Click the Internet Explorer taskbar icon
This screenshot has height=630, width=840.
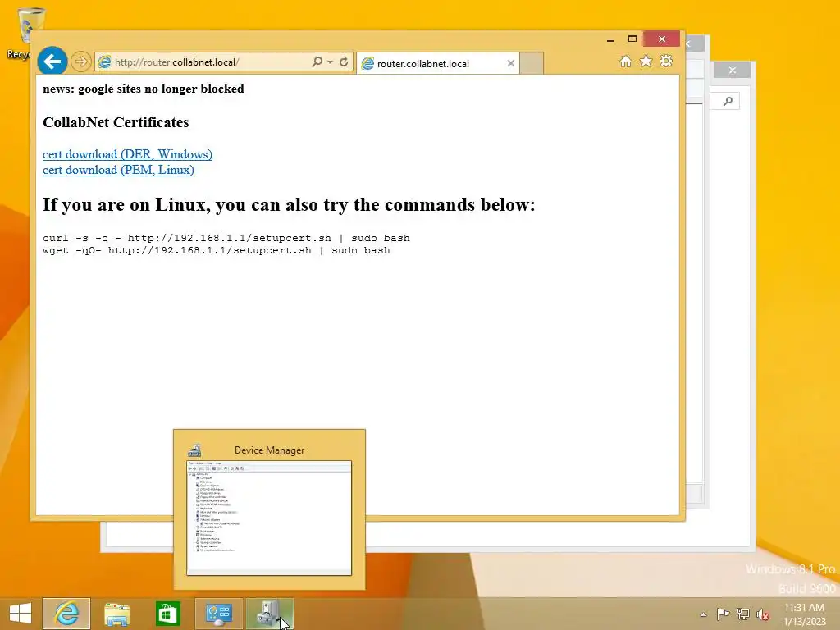pos(66,614)
